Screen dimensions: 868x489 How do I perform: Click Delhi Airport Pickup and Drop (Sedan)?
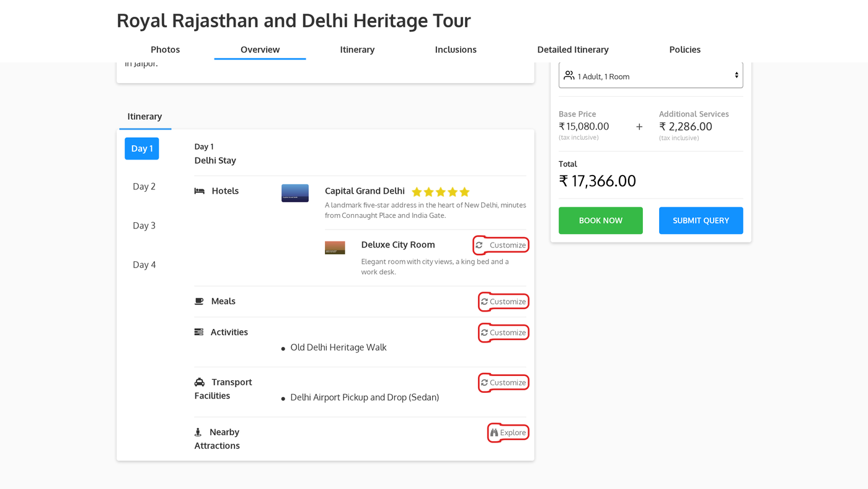[x=365, y=397]
